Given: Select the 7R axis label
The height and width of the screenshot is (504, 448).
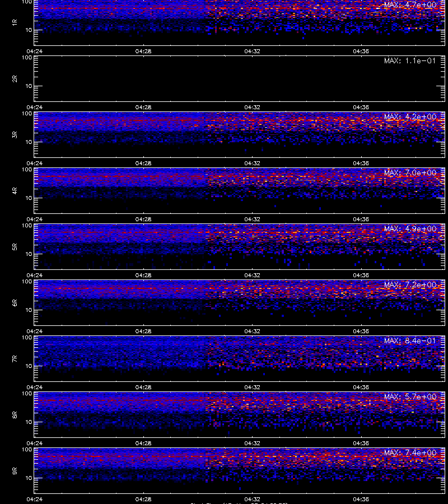Looking at the screenshot, I should [15, 358].
